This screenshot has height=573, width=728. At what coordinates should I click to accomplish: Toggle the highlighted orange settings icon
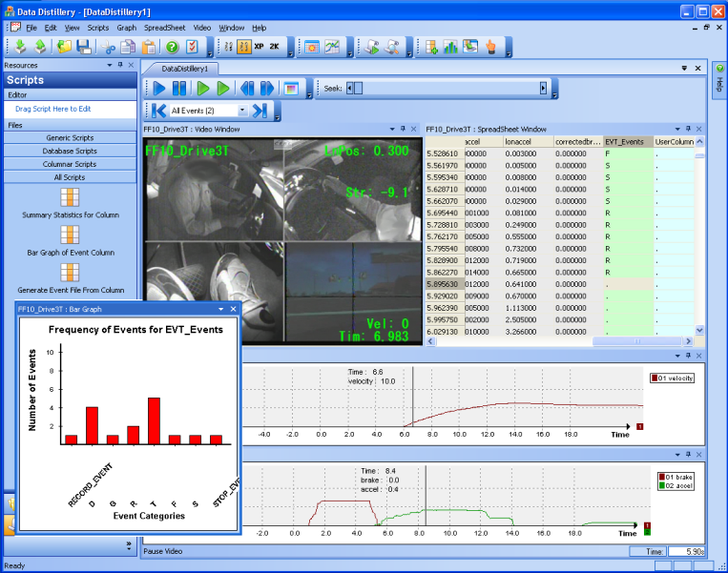[x=243, y=47]
